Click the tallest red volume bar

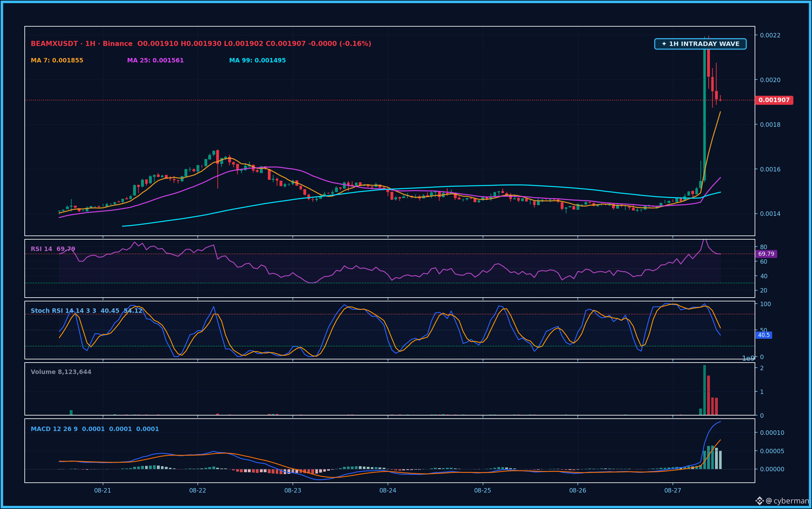point(708,395)
